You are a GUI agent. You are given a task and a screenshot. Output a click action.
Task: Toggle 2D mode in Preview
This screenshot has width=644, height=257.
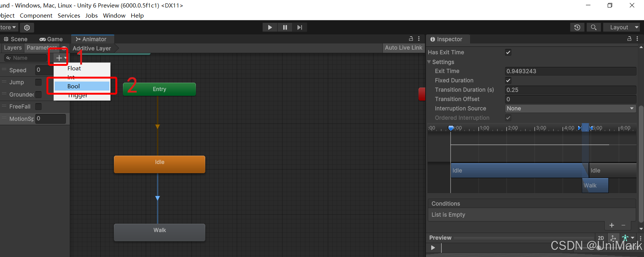click(601, 238)
